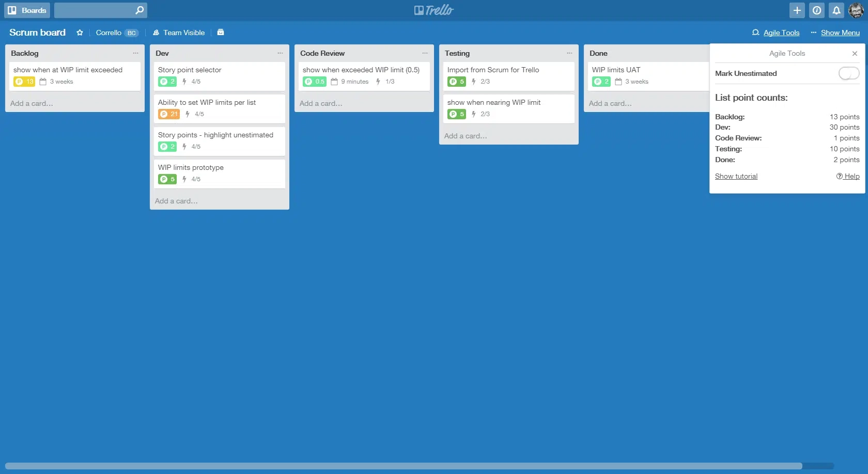
Task: Open Trello information via the info icon
Action: coord(816,10)
